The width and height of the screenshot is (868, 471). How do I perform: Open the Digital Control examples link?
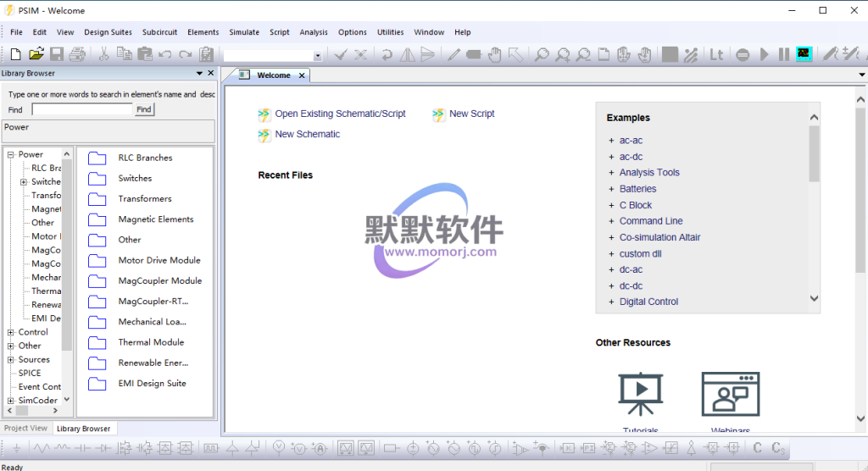tap(648, 302)
